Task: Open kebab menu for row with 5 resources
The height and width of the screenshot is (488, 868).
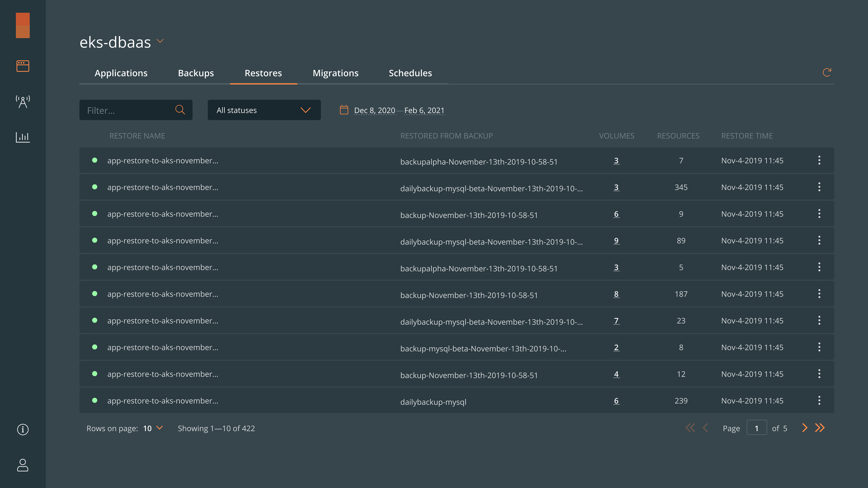Action: click(819, 267)
